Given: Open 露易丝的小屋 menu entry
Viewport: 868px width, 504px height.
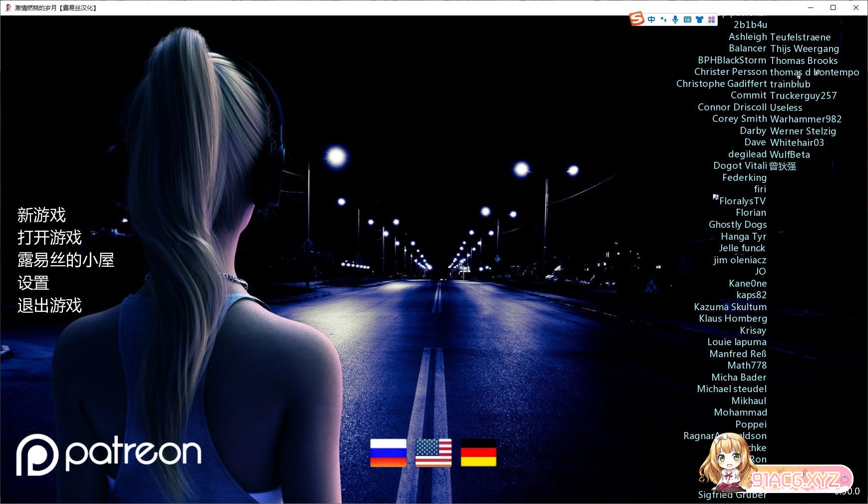Looking at the screenshot, I should (66, 260).
